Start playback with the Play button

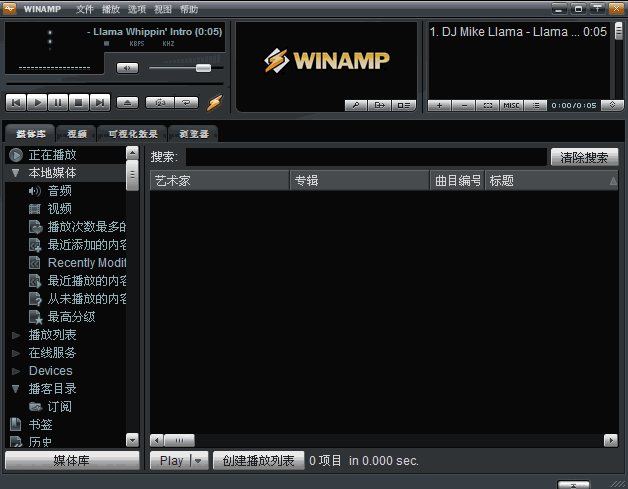coord(37,103)
